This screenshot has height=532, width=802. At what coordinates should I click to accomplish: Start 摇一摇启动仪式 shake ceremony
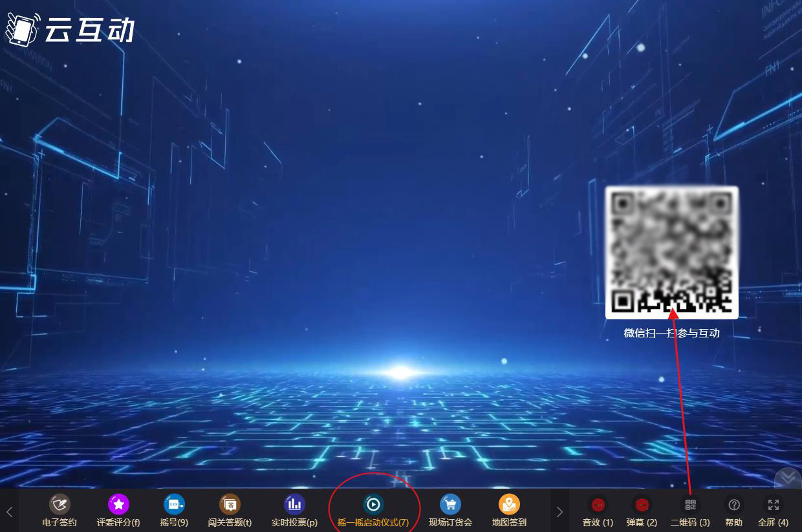pyautogui.click(x=373, y=504)
